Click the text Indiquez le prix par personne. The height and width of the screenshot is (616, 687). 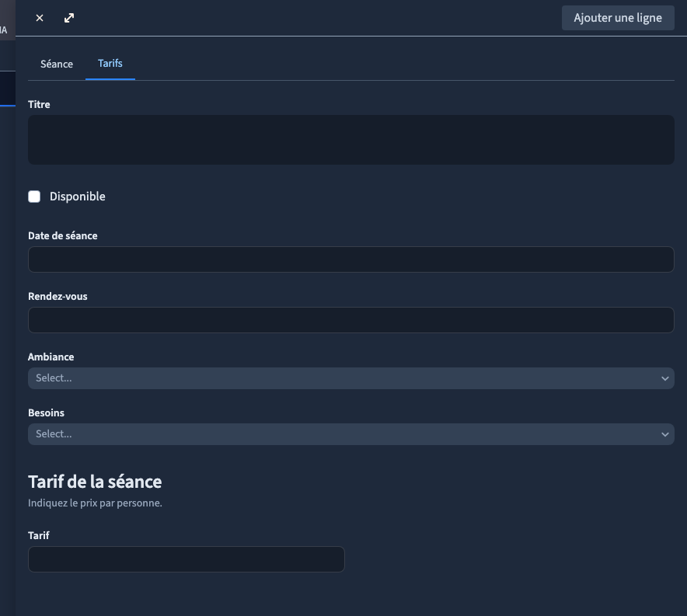coord(95,503)
